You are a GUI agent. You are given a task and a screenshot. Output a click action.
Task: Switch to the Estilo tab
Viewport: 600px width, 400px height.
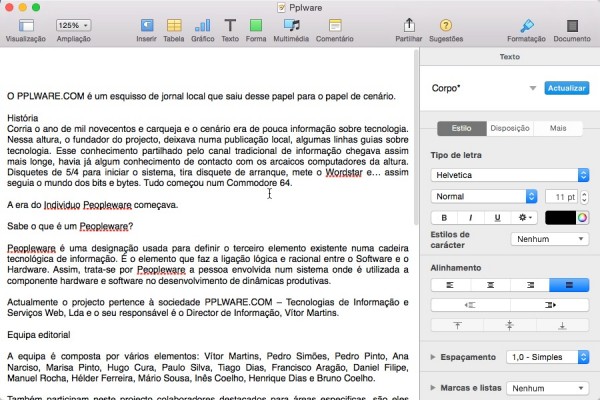(x=461, y=128)
